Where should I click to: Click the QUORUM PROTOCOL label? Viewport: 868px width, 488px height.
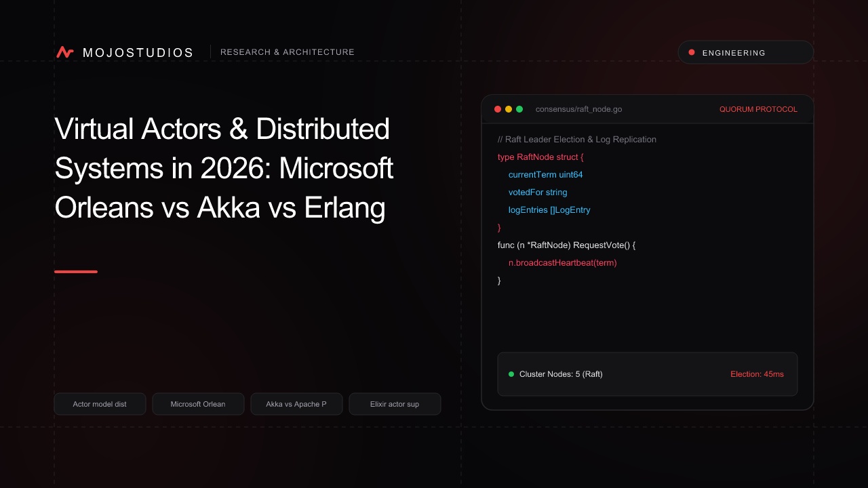758,109
